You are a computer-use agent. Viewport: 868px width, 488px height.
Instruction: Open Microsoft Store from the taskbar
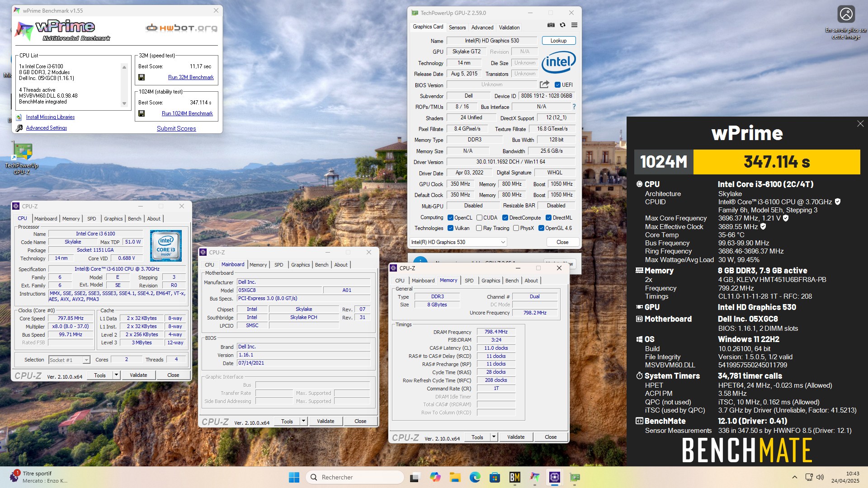(x=495, y=477)
